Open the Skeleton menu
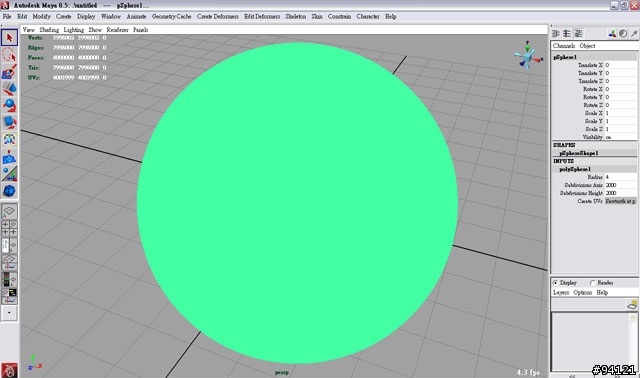The width and height of the screenshot is (640, 378). [296, 16]
